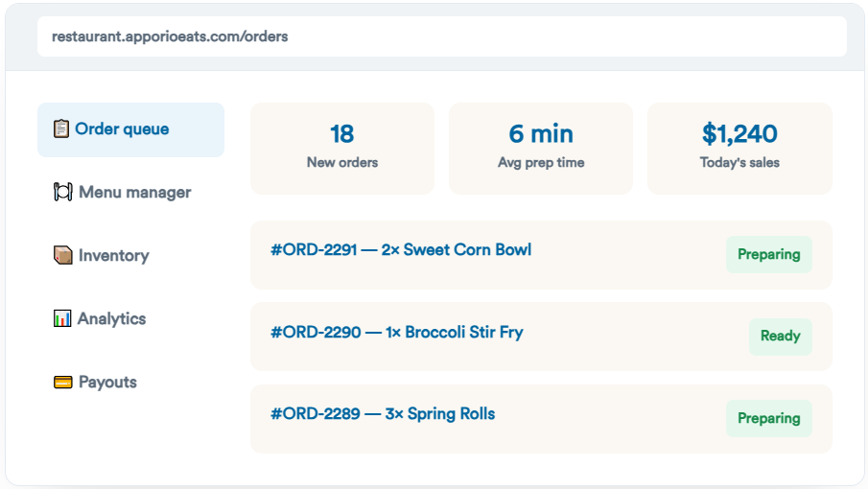Click the bar chart Analytics icon
Viewport: 868px width, 489px height.
[62, 318]
